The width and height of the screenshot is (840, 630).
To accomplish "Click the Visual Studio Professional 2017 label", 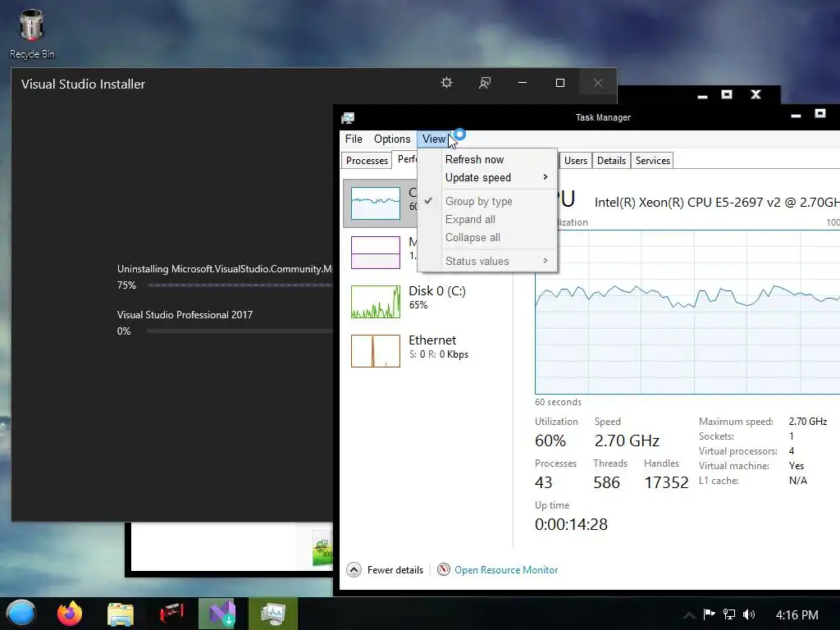I will tap(185, 314).
